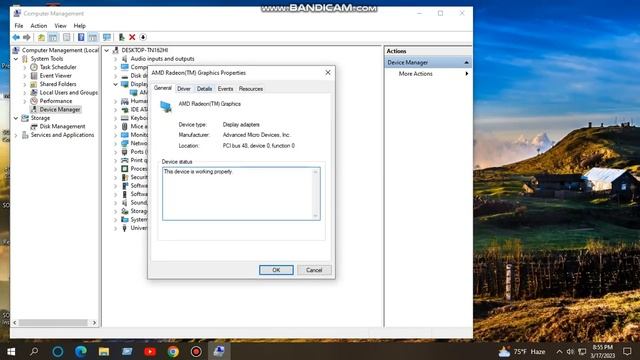
Task: Collapse the Storage node
Action: point(16,118)
